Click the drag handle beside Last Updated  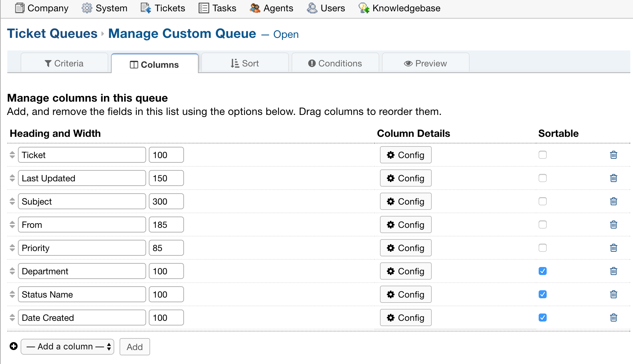[x=12, y=178]
